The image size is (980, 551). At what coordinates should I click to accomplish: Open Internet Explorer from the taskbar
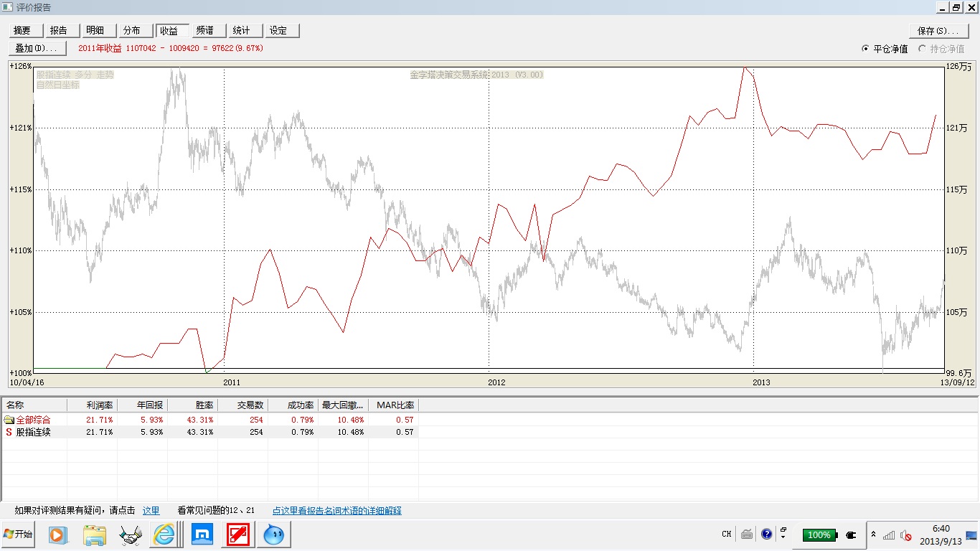pos(165,534)
